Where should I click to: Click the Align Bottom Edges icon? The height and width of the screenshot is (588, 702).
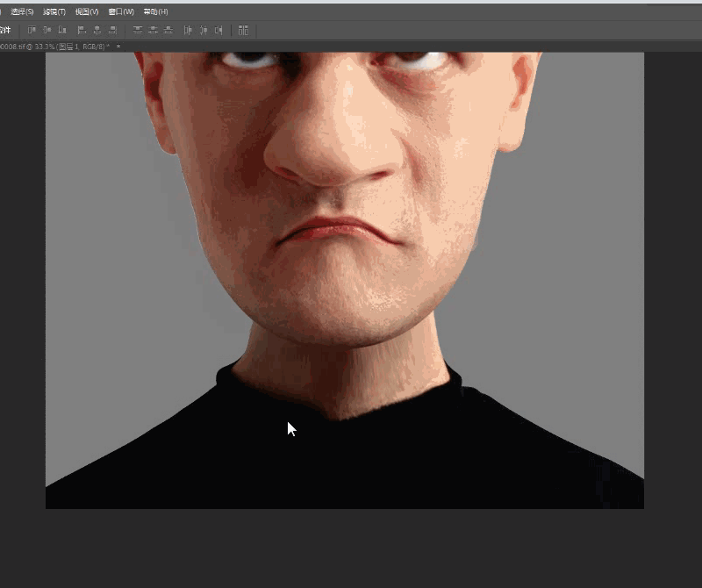[x=62, y=30]
